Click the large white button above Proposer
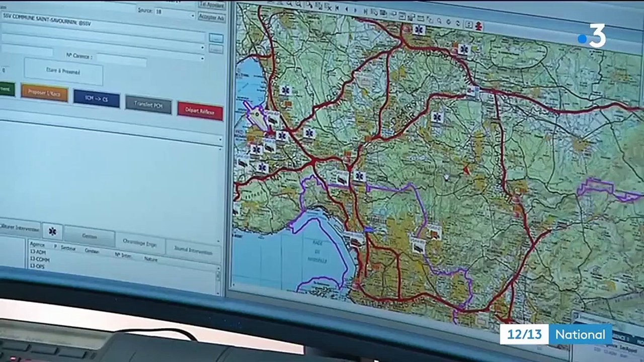Viewport: 644px width, 362px height. (x=63, y=72)
